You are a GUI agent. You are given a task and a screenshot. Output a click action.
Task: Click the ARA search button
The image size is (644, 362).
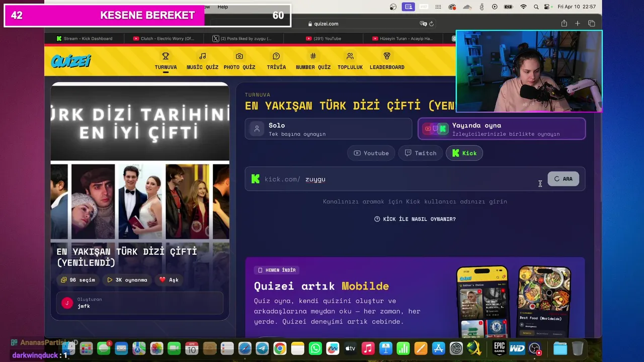(563, 179)
